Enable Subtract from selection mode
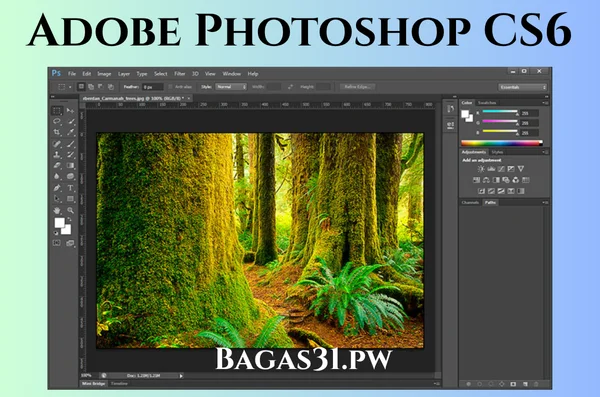This screenshot has height=397, width=600. (101, 87)
